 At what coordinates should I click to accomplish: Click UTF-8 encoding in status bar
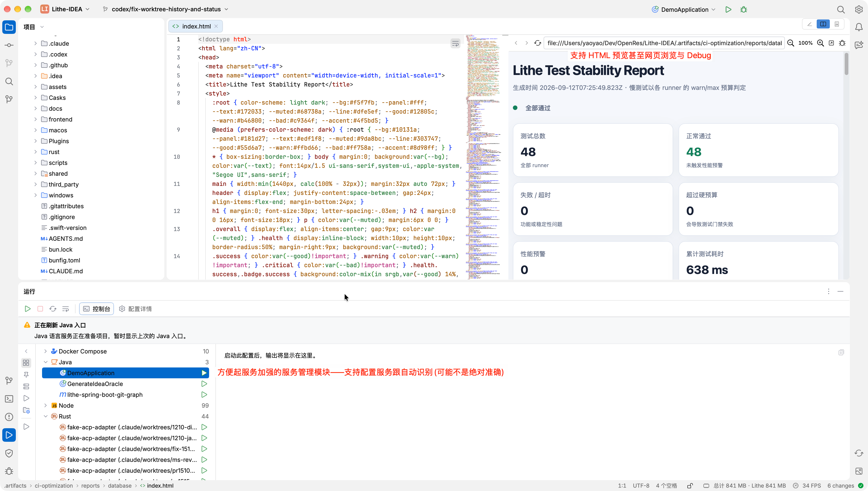click(641, 486)
